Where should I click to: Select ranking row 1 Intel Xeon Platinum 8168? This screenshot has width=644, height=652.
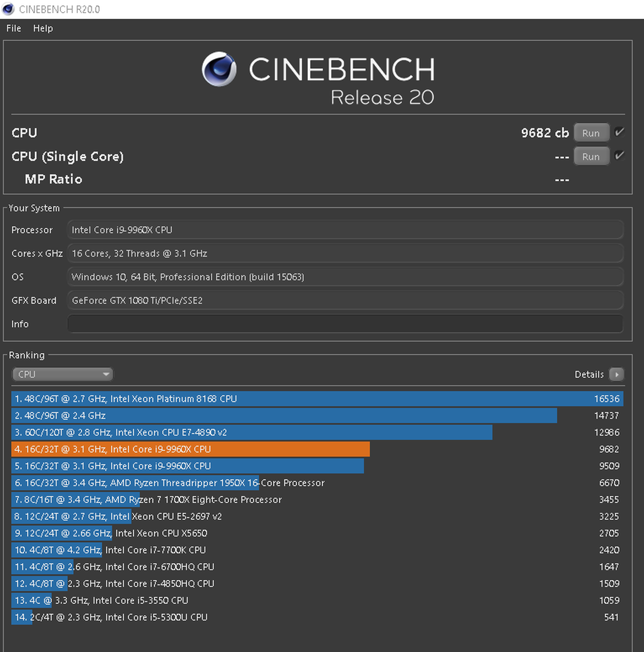(x=317, y=399)
